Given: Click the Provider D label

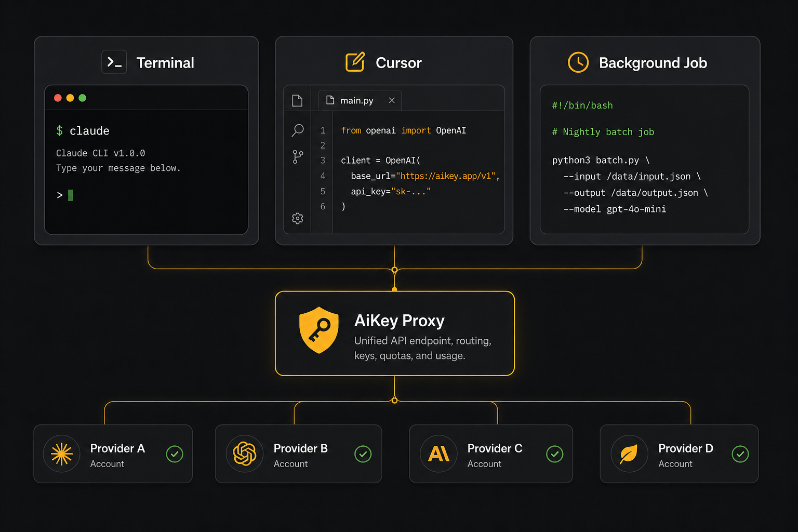Looking at the screenshot, I should tap(686, 448).
